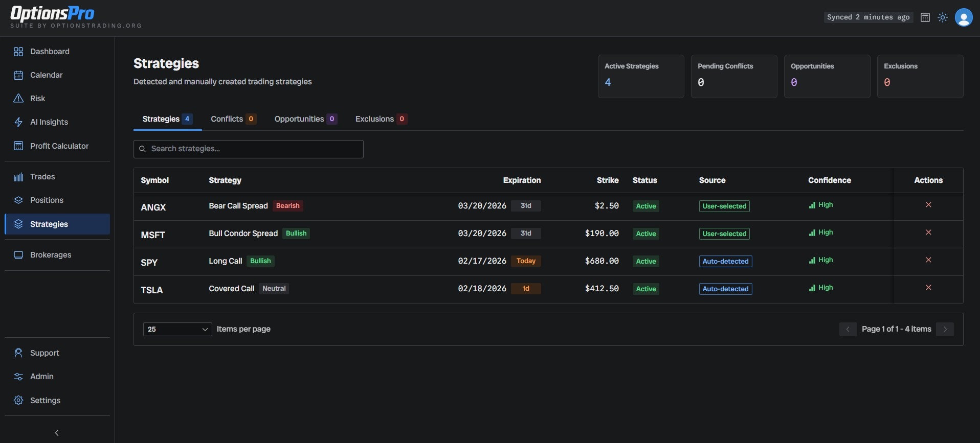Viewport: 980px width, 443px height.
Task: Open the Admin page
Action: coord(57,377)
